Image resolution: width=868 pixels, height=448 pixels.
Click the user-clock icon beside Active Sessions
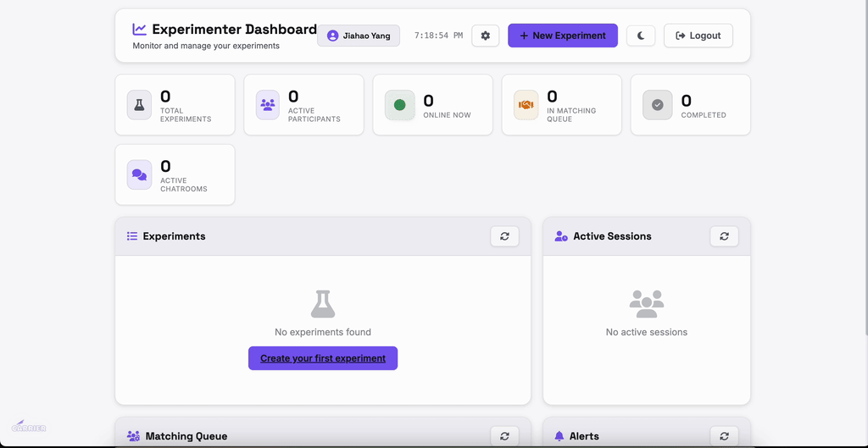561,236
